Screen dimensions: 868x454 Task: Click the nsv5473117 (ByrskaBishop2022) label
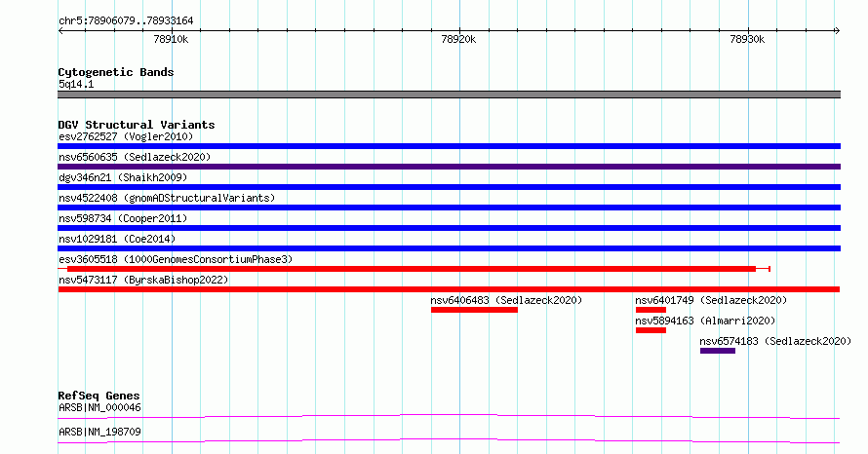pyautogui.click(x=143, y=280)
